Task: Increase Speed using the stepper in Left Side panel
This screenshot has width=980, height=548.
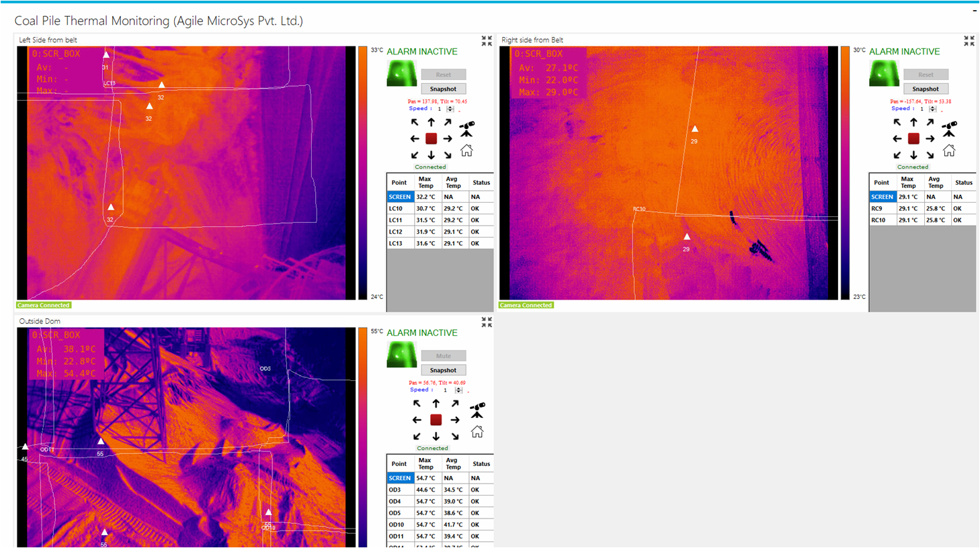Action: pyautogui.click(x=449, y=106)
